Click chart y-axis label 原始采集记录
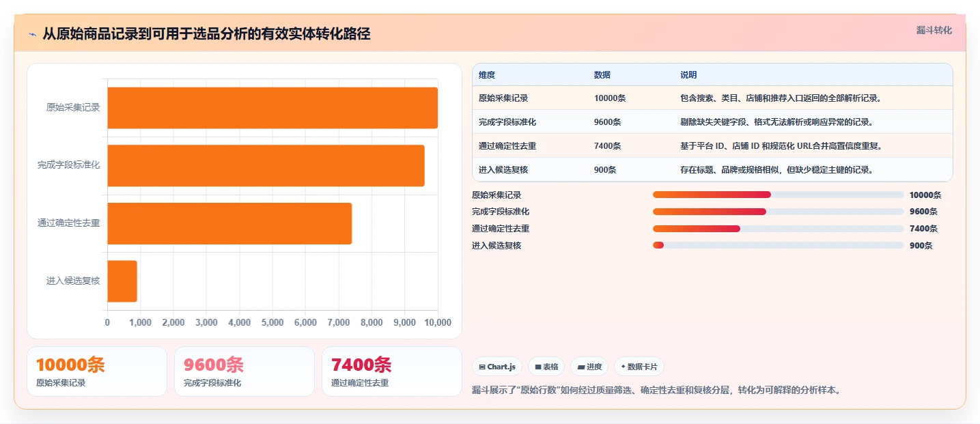Image resolution: width=980 pixels, height=424 pixels. click(73, 107)
